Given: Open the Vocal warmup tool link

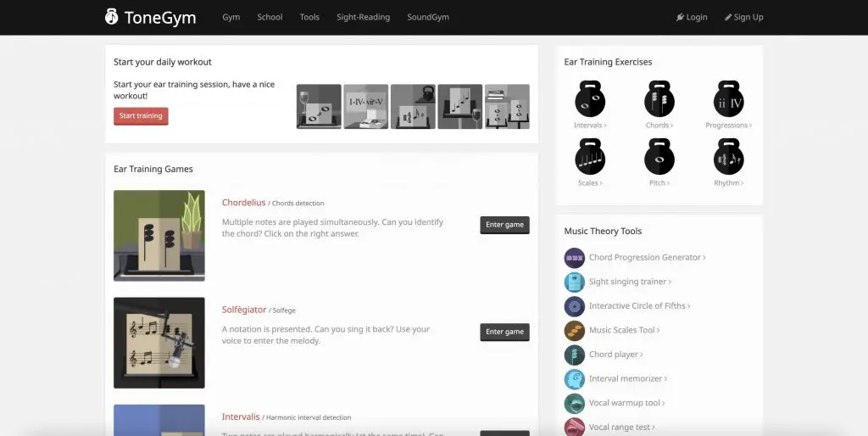Looking at the screenshot, I should [x=627, y=403].
